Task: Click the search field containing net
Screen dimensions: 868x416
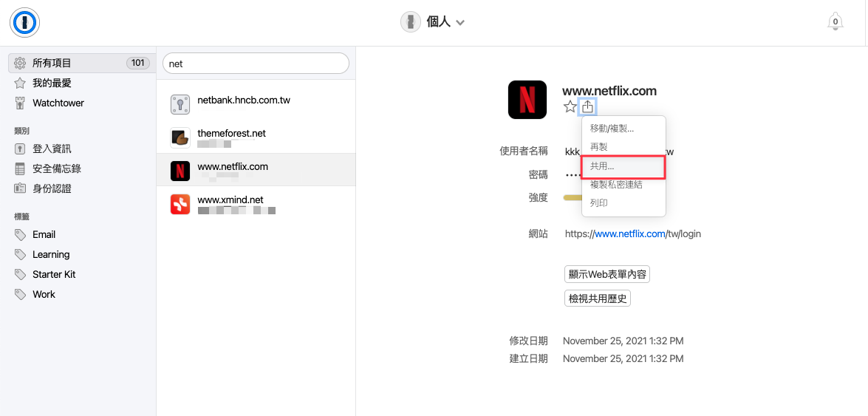Action: point(256,64)
